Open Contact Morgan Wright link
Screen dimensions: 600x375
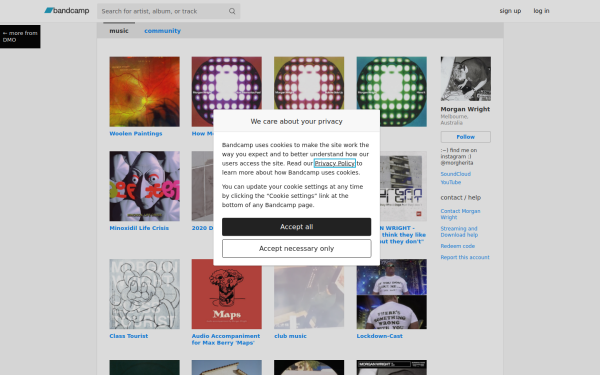pyautogui.click(x=460, y=214)
